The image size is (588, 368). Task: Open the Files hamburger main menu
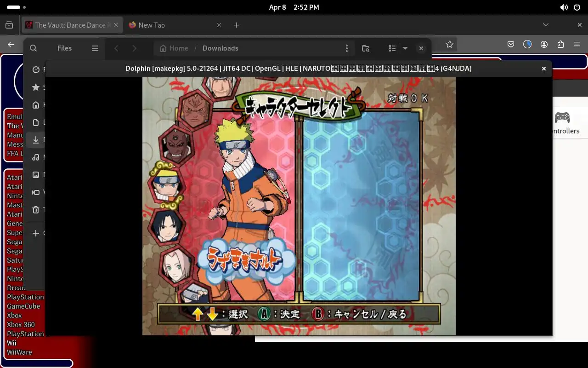click(95, 48)
